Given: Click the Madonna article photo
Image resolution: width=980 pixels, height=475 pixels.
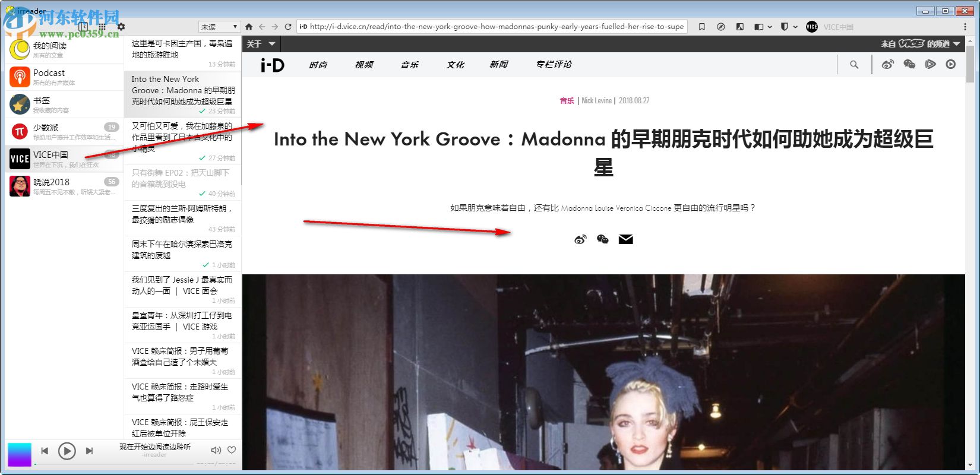Looking at the screenshot, I should point(603,372).
